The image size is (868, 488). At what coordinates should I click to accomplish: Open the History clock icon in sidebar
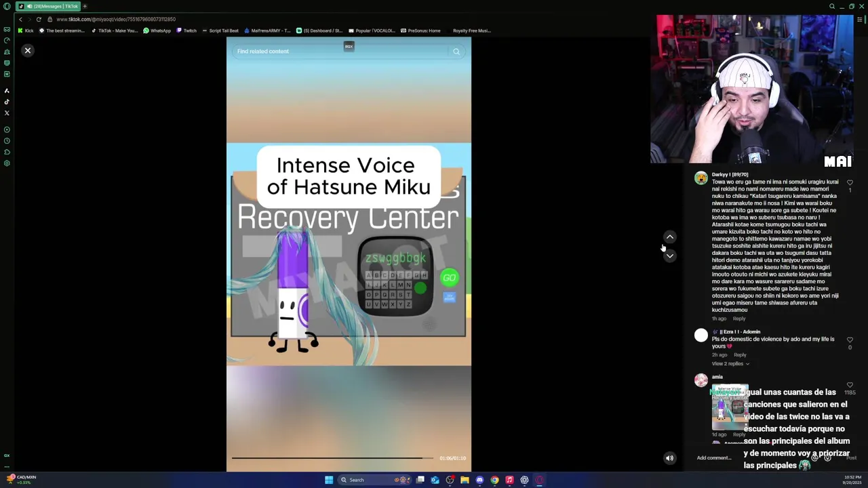[7, 141]
